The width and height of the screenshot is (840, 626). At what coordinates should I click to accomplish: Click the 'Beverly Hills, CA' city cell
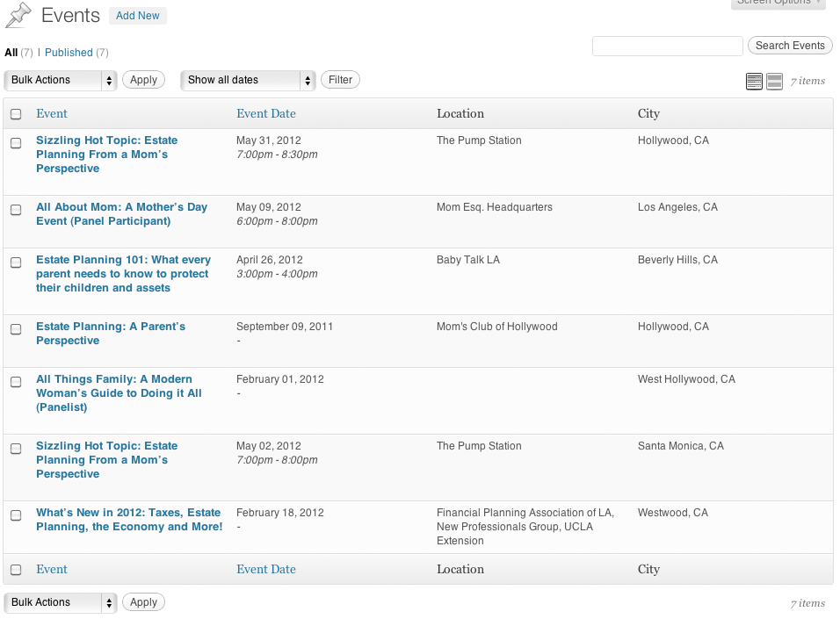677,260
